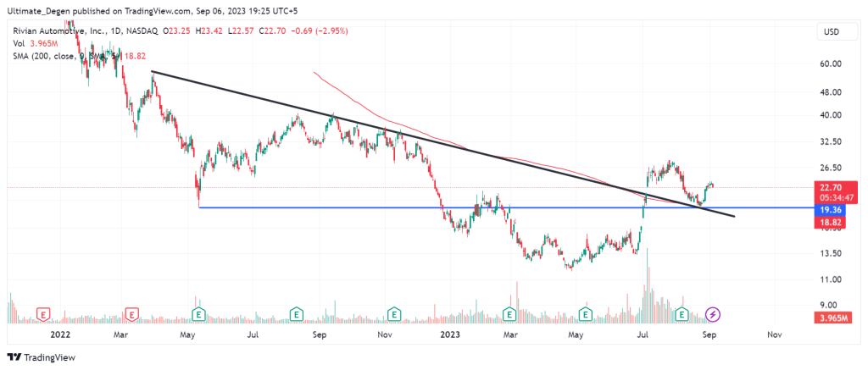
Task: Open the green earnings marker above May 2022
Action: coord(198,315)
